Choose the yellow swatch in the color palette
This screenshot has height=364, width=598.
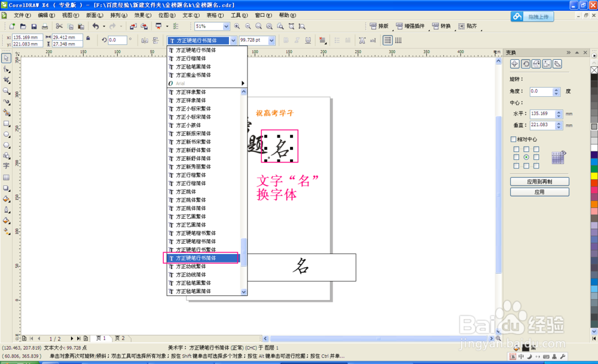point(594,176)
